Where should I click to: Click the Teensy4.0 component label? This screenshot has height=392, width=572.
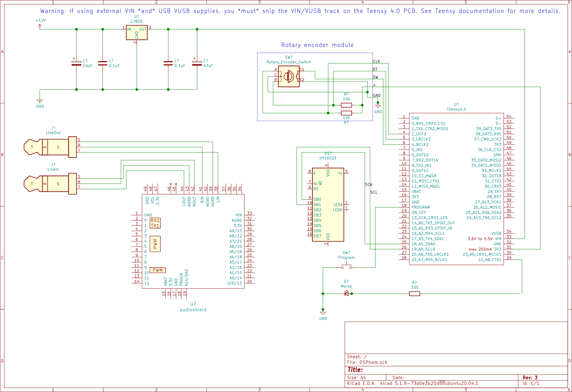point(456,109)
